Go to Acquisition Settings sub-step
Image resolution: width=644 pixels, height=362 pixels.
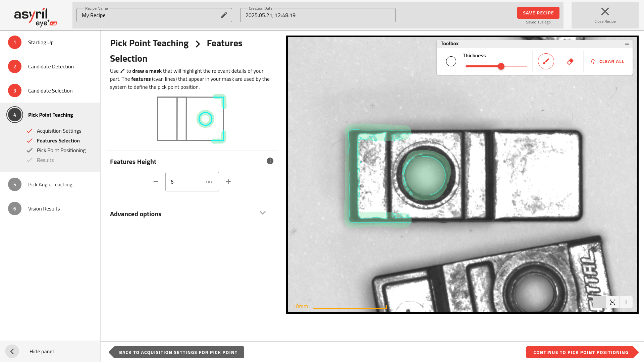tap(59, 131)
